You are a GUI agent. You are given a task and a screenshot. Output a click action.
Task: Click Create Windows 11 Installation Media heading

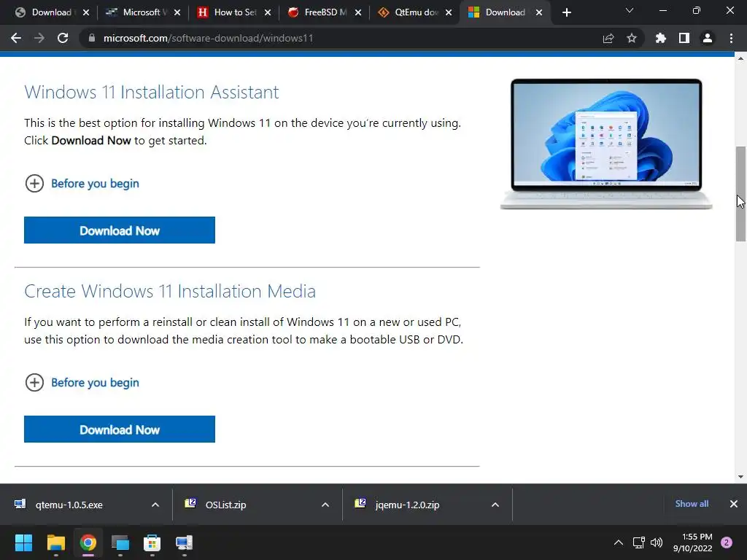[x=170, y=291]
